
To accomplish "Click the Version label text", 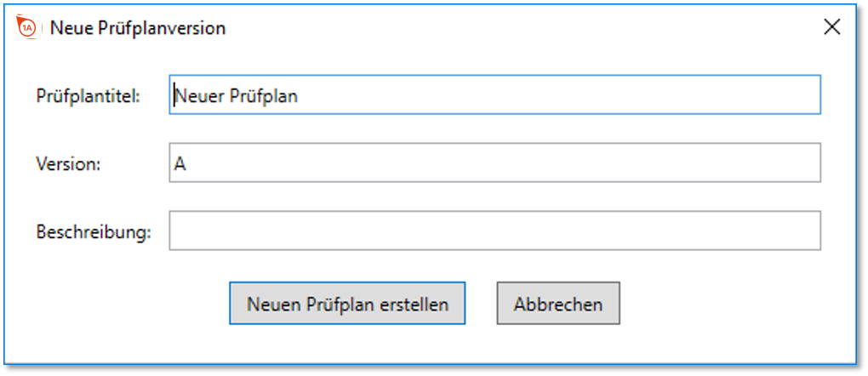I will coord(68,164).
